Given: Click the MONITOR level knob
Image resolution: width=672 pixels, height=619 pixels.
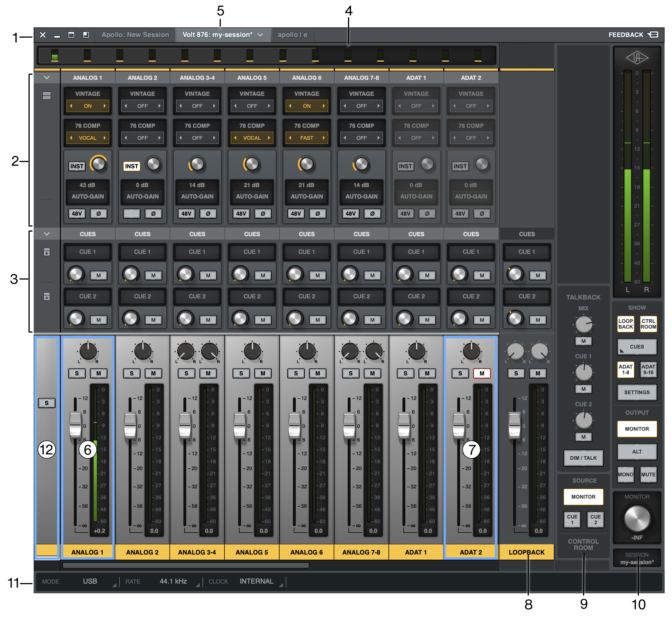Looking at the screenshot, I should point(637,519).
